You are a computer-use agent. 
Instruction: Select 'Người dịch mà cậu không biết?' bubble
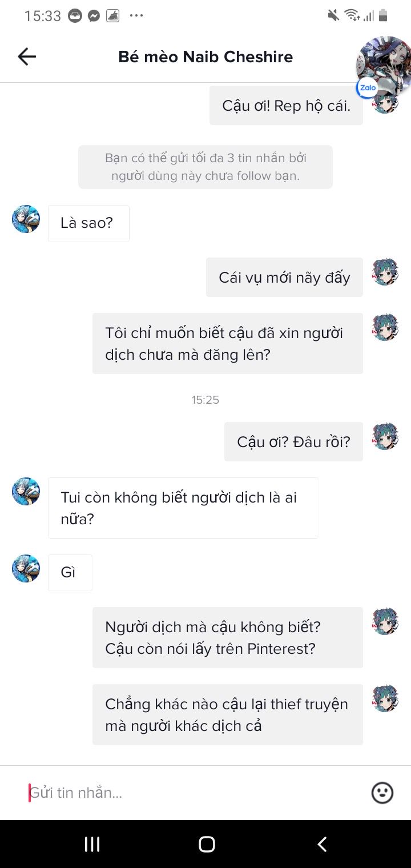pos(228,637)
